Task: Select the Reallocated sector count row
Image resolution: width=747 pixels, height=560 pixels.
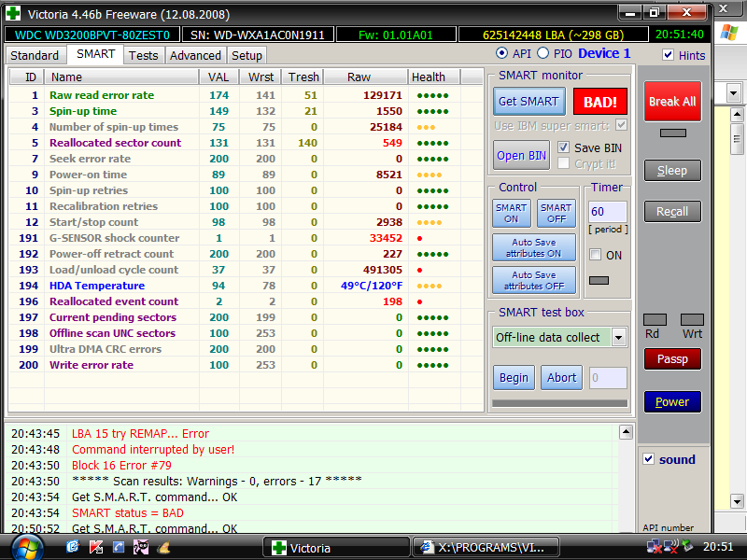Action: click(x=246, y=143)
